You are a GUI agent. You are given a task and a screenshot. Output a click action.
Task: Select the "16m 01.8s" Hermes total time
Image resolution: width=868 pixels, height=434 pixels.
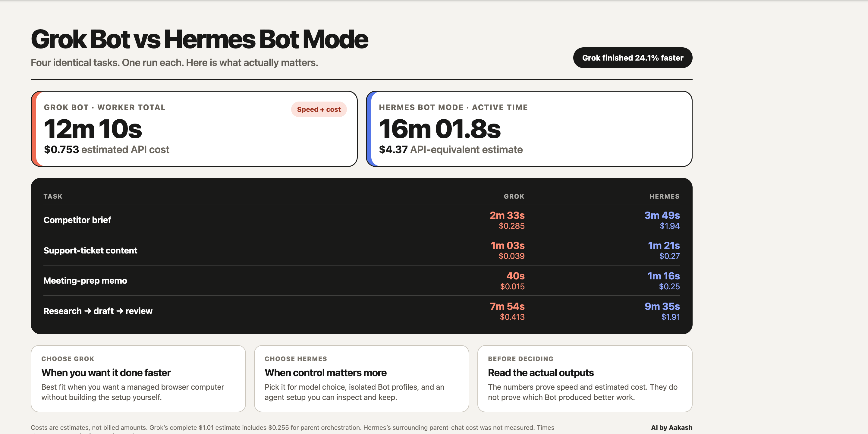440,129
